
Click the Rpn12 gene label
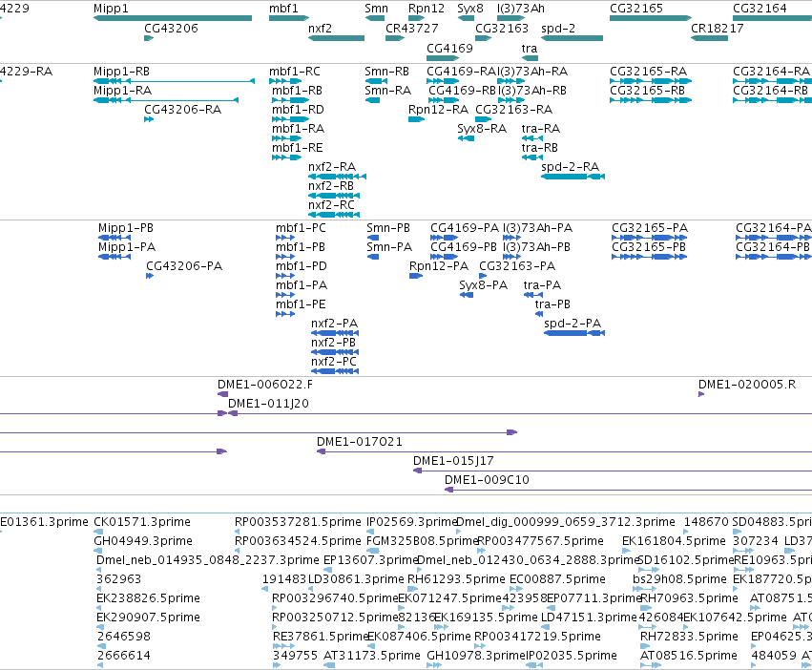coord(427,9)
